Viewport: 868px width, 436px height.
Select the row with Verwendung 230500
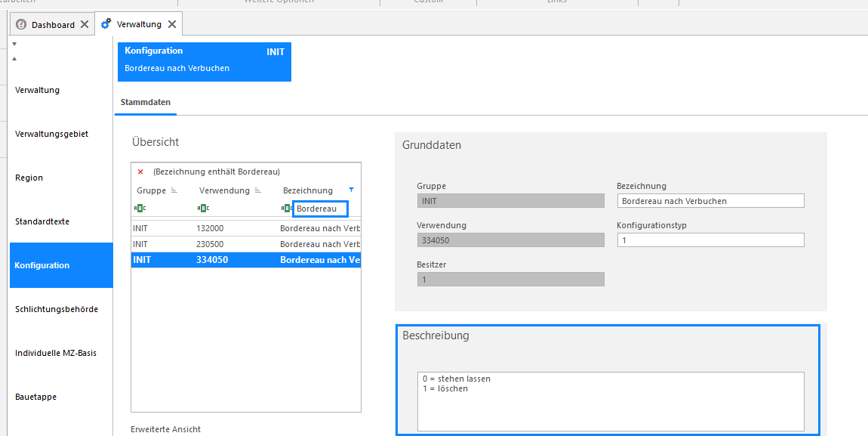click(246, 244)
